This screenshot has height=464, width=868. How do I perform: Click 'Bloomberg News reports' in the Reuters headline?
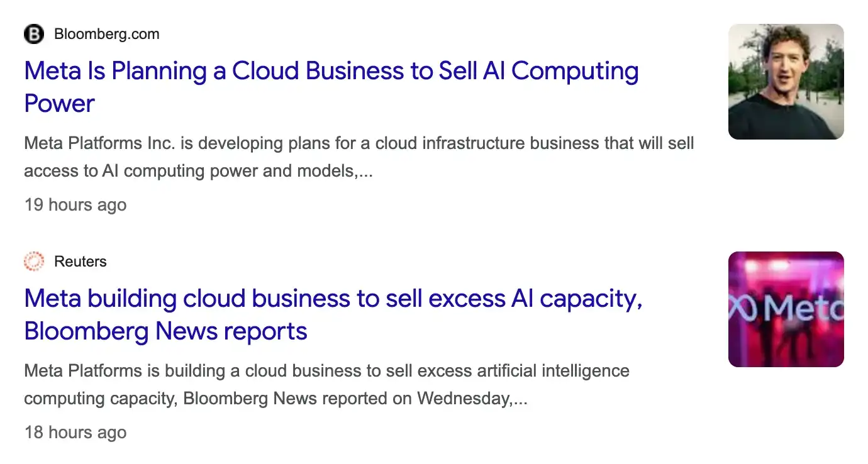(x=165, y=331)
